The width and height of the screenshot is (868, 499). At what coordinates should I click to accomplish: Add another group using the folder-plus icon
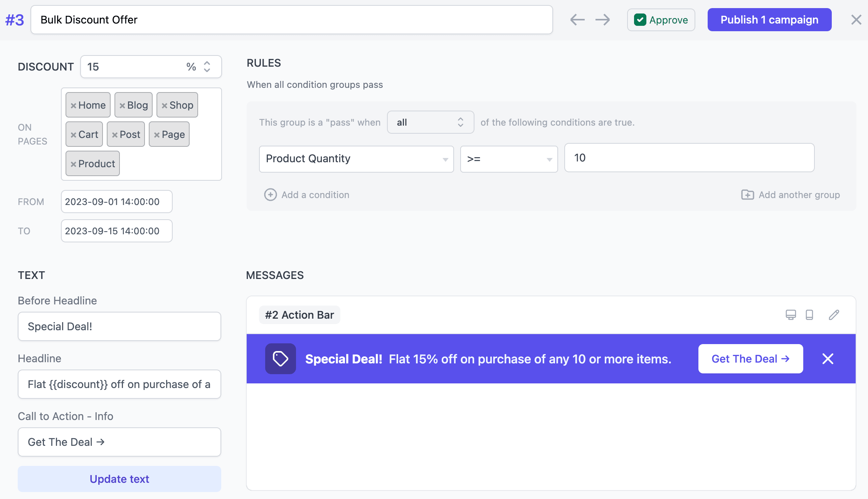[x=747, y=195]
